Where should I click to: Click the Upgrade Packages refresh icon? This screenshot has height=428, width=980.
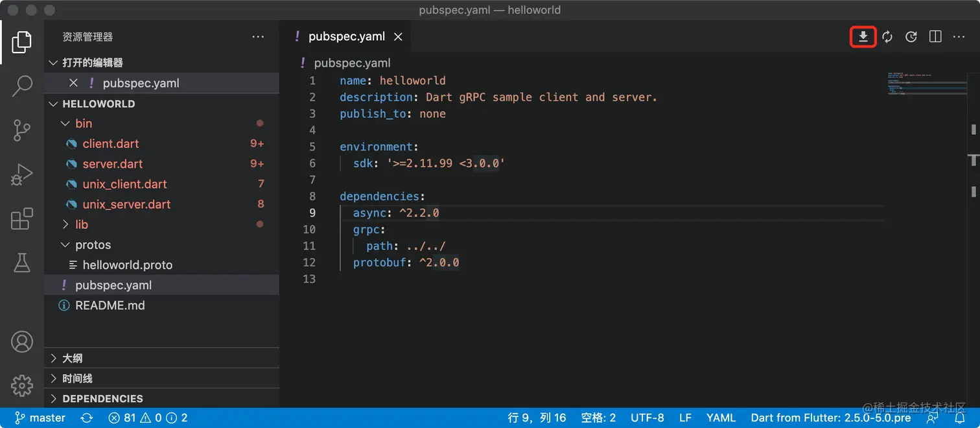point(887,37)
